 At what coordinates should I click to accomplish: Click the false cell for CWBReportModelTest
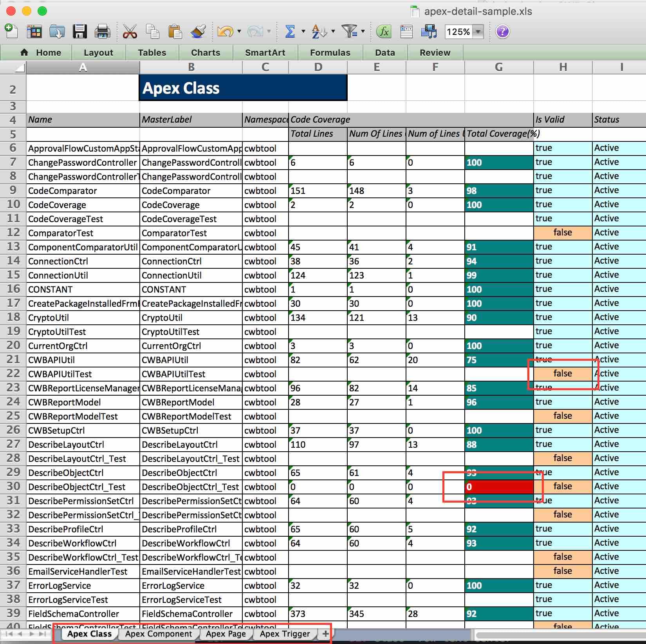tap(563, 416)
